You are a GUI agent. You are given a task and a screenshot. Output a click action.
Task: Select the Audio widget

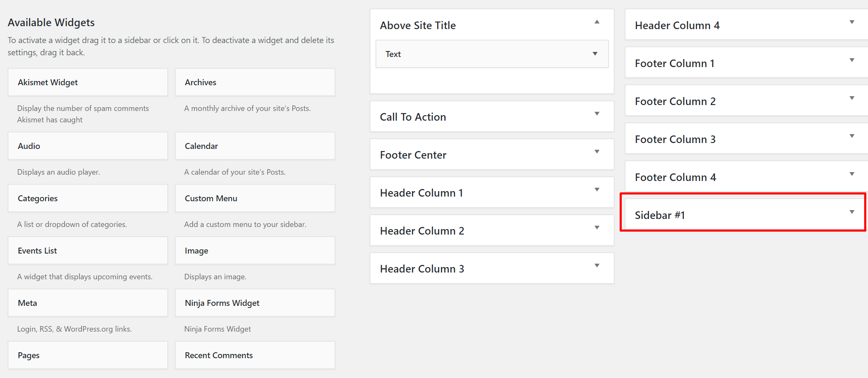click(x=87, y=146)
